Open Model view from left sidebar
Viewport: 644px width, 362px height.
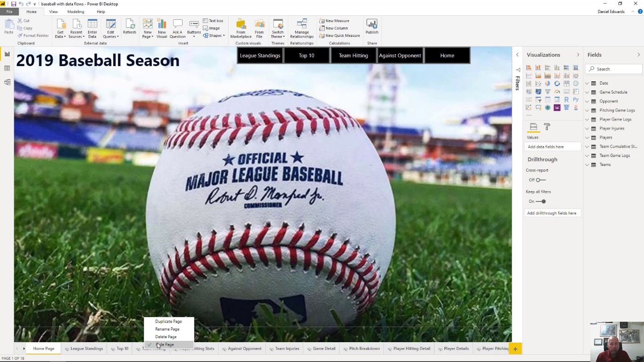7,82
